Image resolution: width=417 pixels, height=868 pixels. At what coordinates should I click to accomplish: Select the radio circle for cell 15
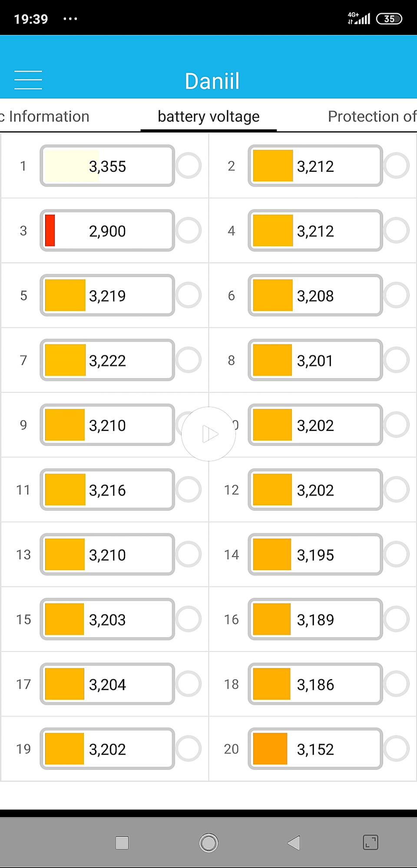tap(189, 619)
